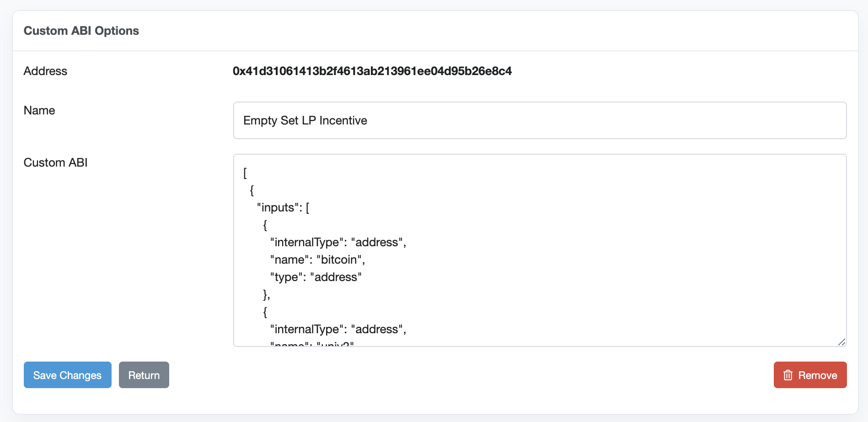This screenshot has height=422, width=868.
Task: Place cursor on the "inputs": [ line
Action: click(283, 208)
